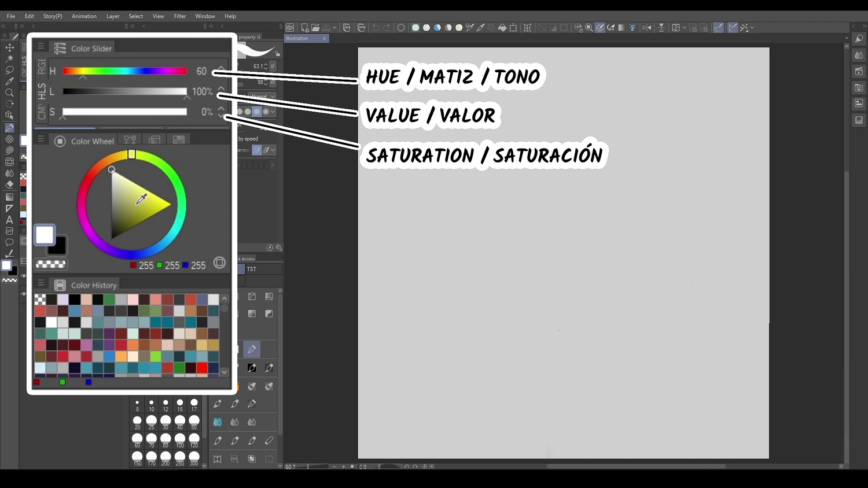The width and height of the screenshot is (868, 488).
Task: Expand the anti-aliasing options dropdown arrow
Action: click(273, 112)
